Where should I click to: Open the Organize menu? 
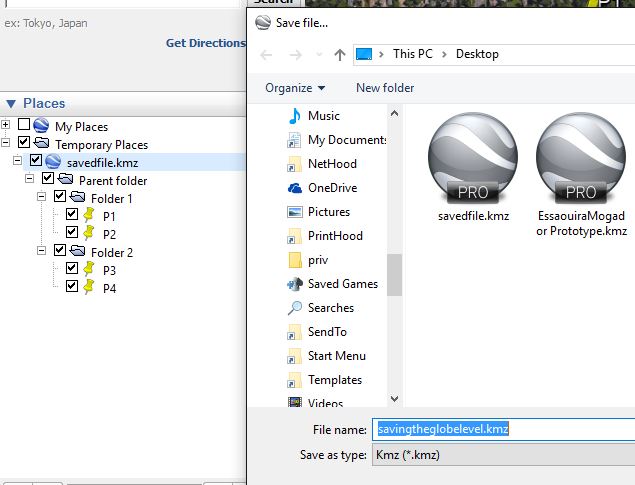pos(295,88)
